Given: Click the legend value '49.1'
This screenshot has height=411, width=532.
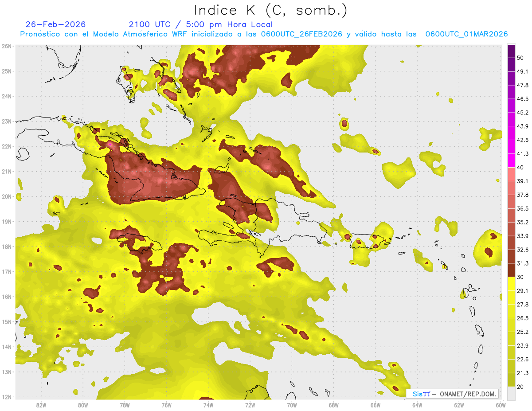Looking at the screenshot, I should pos(523,71).
